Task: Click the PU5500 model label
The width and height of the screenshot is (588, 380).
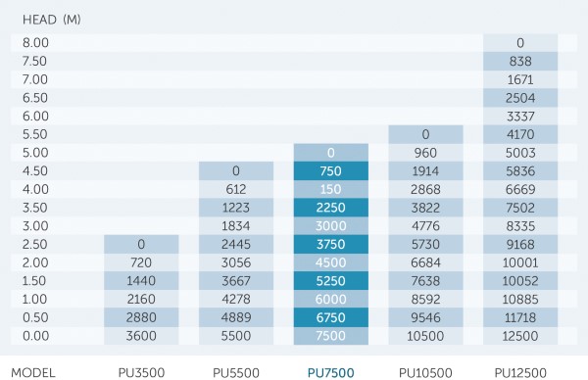Action: (x=236, y=373)
